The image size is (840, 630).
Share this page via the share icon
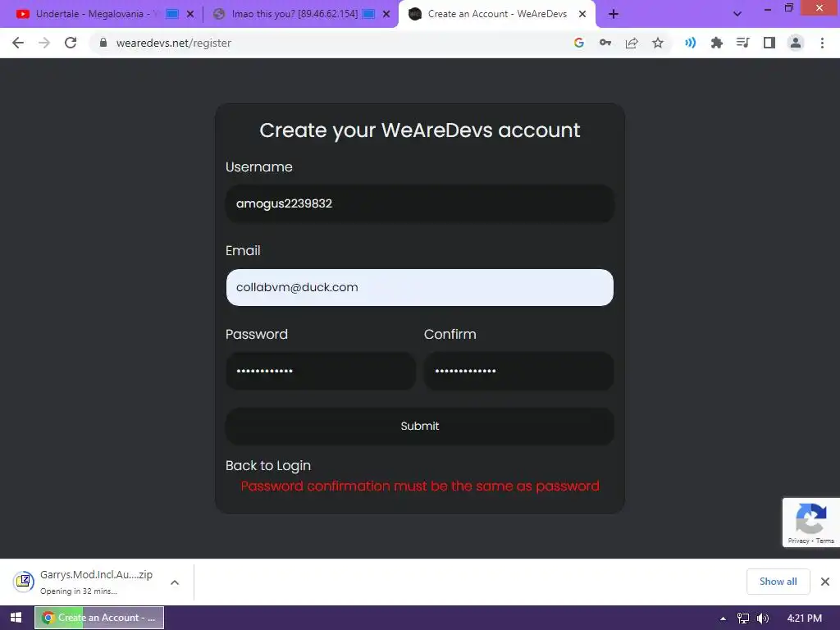pos(632,43)
